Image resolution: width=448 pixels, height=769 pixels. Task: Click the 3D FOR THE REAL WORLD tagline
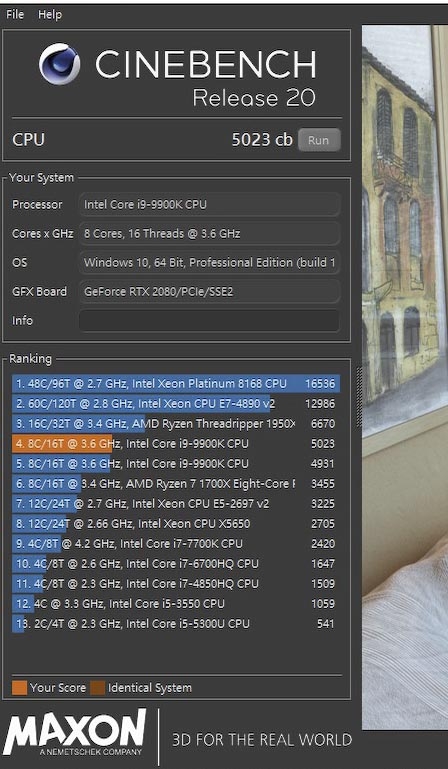pyautogui.click(x=262, y=740)
